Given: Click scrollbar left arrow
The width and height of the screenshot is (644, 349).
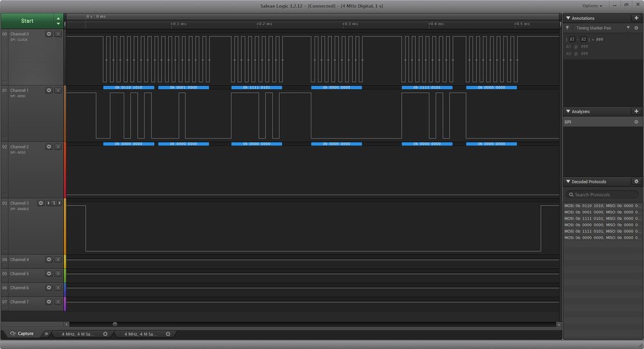Looking at the screenshot, I should point(66,324).
